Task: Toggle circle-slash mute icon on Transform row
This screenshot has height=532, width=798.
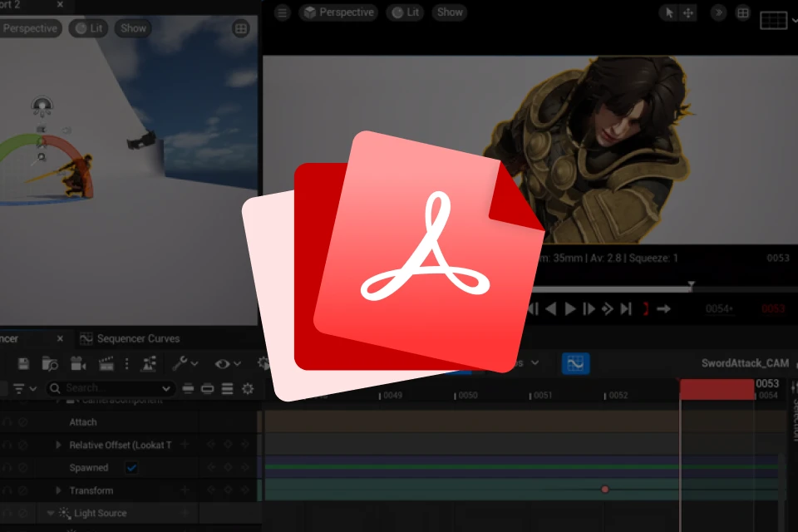Action: pos(23,490)
